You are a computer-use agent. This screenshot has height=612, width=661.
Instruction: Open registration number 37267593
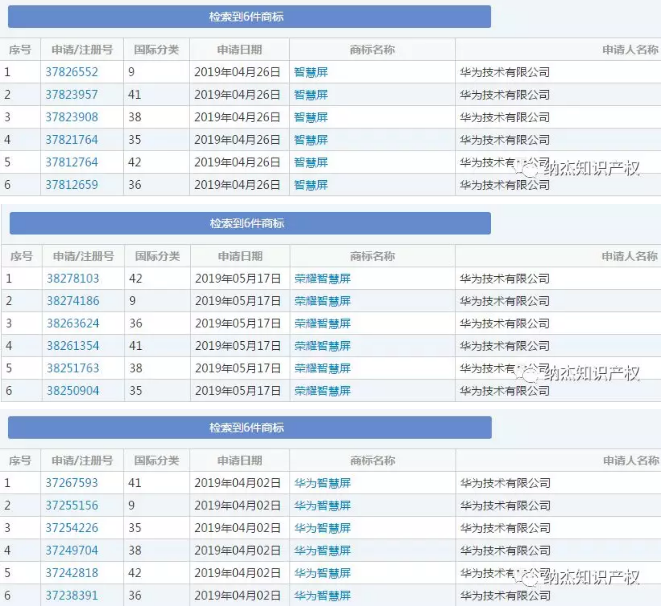[x=72, y=483]
